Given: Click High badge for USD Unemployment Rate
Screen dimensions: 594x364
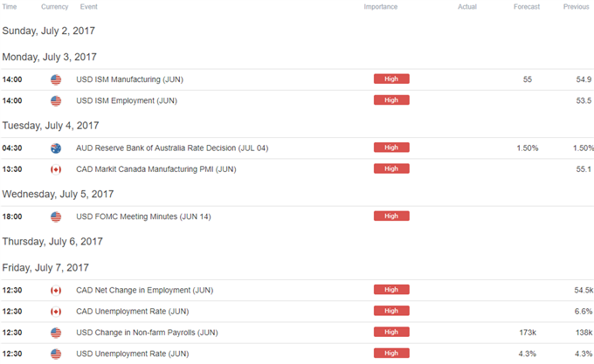Looking at the screenshot, I should (x=391, y=354).
